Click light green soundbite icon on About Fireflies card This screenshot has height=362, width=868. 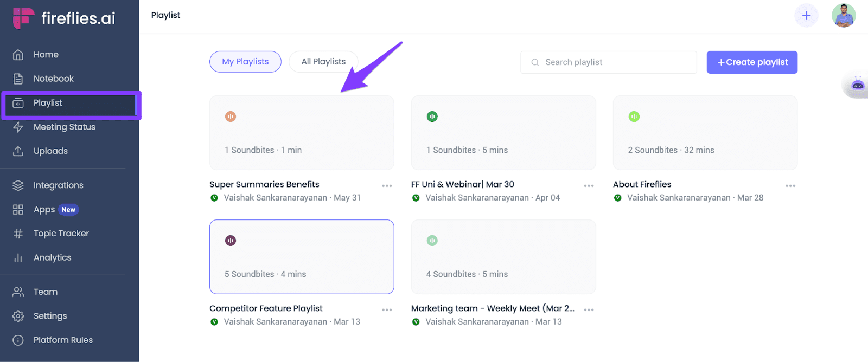pos(634,117)
